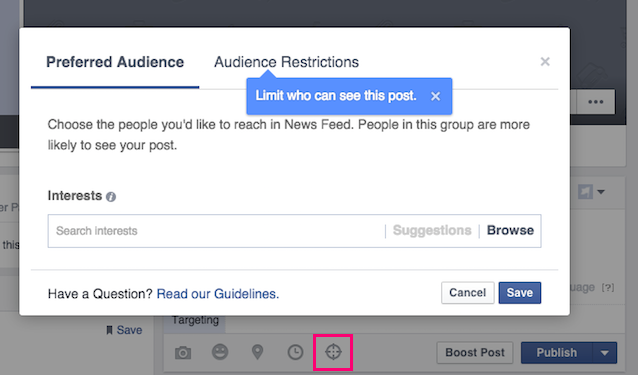Click the Save bookmark link behind the dialog
The height and width of the screenshot is (375, 638).
[125, 330]
